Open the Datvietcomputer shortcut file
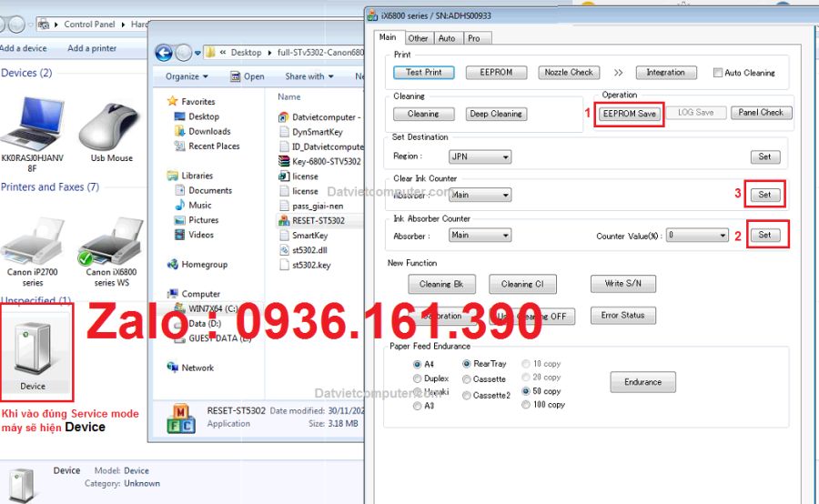Image resolution: width=819 pixels, height=504 pixels. pyautogui.click(x=319, y=117)
